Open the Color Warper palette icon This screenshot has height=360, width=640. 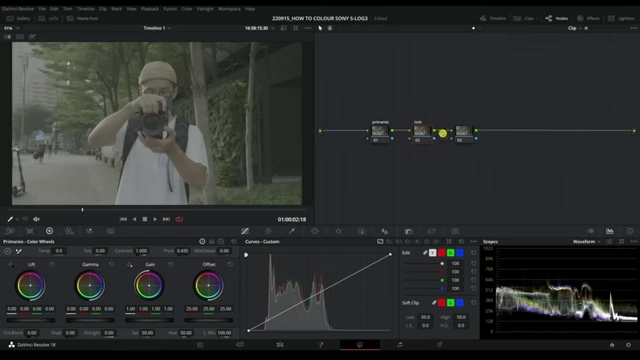coord(268,231)
